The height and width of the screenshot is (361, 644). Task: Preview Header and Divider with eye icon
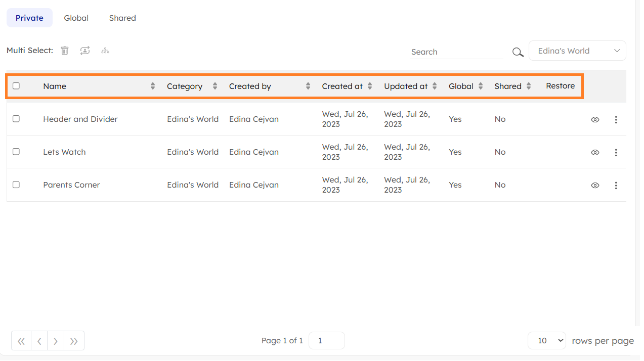click(x=595, y=120)
